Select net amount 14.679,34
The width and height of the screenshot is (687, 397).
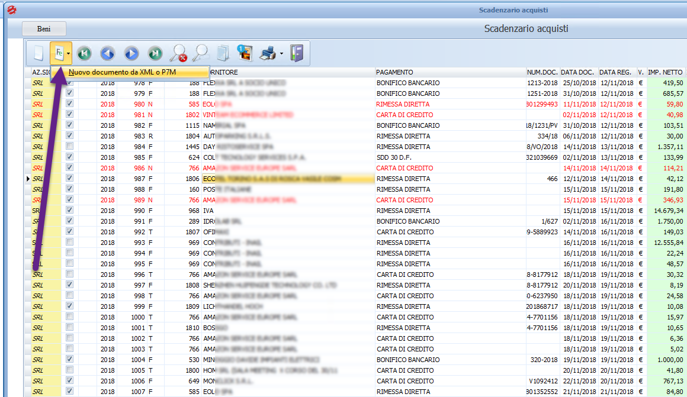(x=668, y=211)
